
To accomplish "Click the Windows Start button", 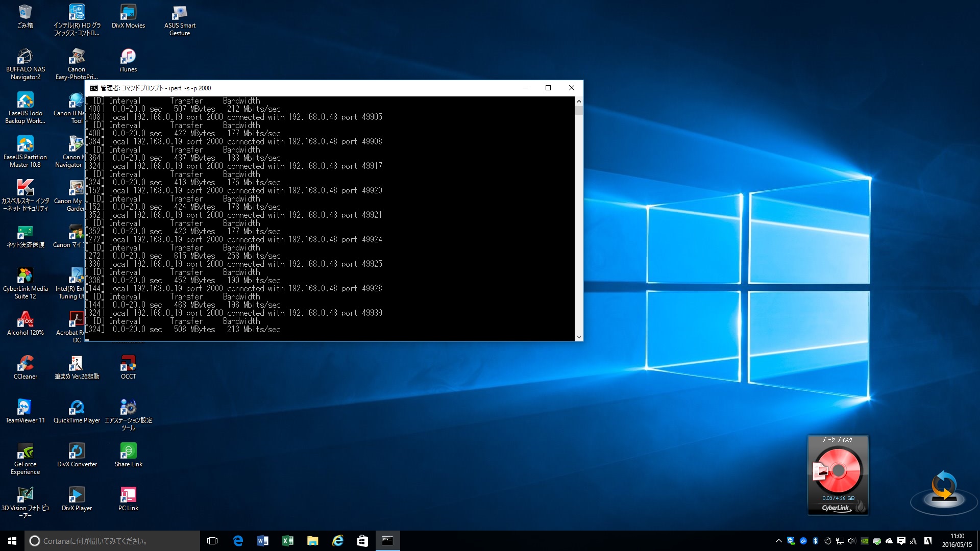I will pos(12,541).
